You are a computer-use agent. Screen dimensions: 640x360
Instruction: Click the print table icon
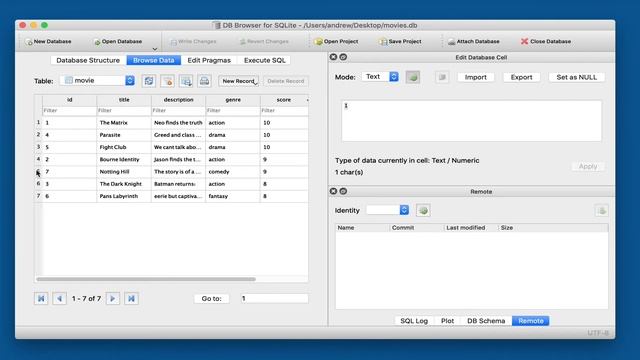click(x=204, y=81)
